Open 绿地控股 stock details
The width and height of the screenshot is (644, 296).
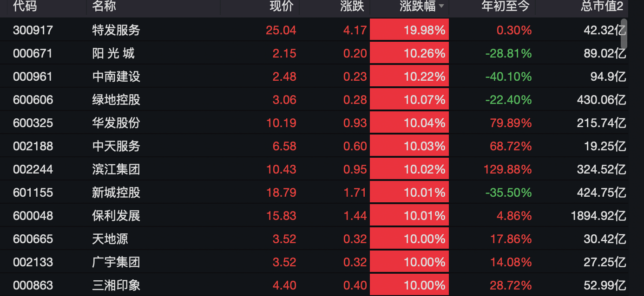[x=116, y=100]
